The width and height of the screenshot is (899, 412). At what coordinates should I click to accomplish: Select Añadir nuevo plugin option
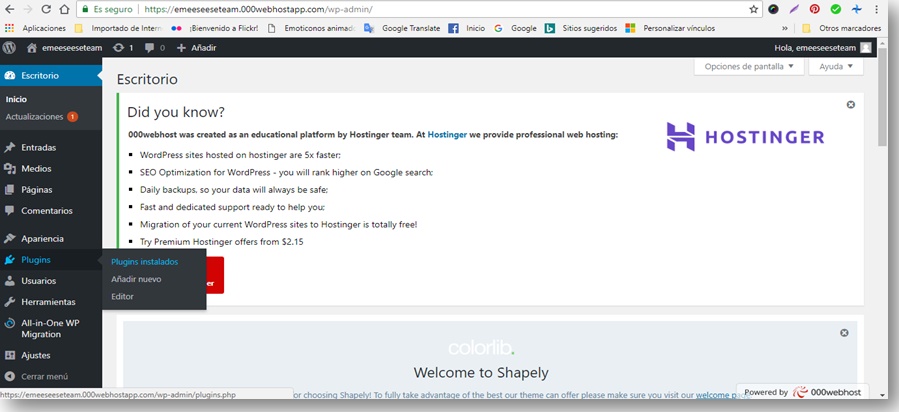(136, 279)
